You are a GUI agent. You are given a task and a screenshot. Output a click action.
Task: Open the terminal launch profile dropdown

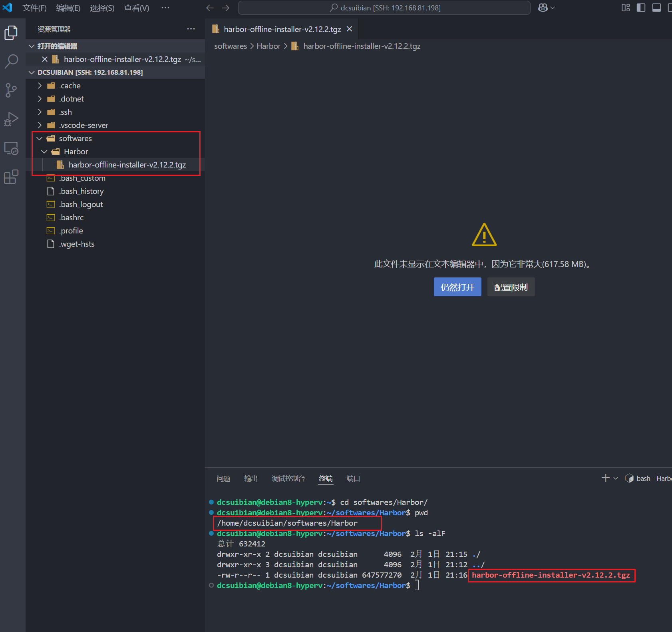pyautogui.click(x=616, y=478)
